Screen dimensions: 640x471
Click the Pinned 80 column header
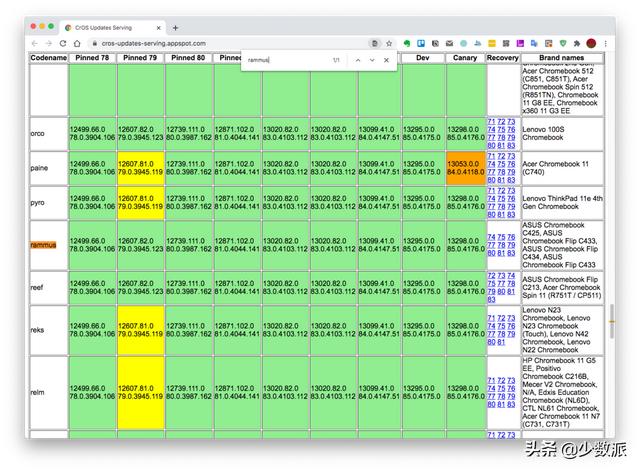click(x=189, y=58)
